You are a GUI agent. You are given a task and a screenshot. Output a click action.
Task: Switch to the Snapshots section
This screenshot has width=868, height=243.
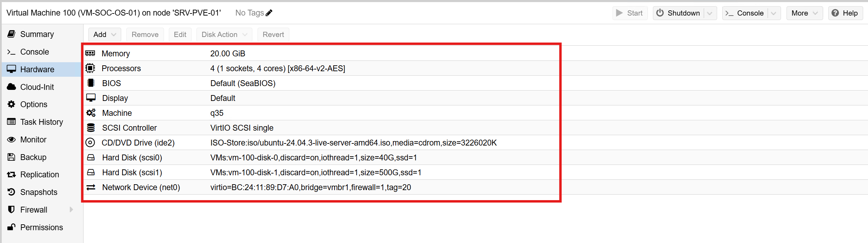39,192
